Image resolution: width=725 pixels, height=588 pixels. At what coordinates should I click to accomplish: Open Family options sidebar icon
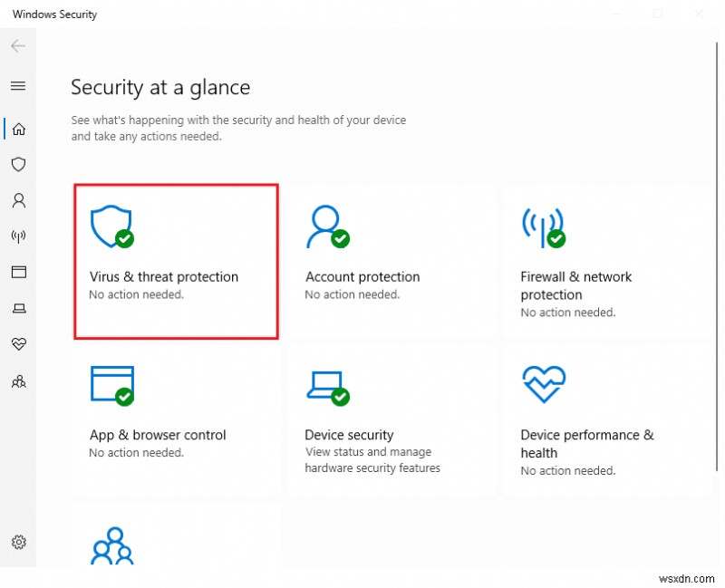18,381
